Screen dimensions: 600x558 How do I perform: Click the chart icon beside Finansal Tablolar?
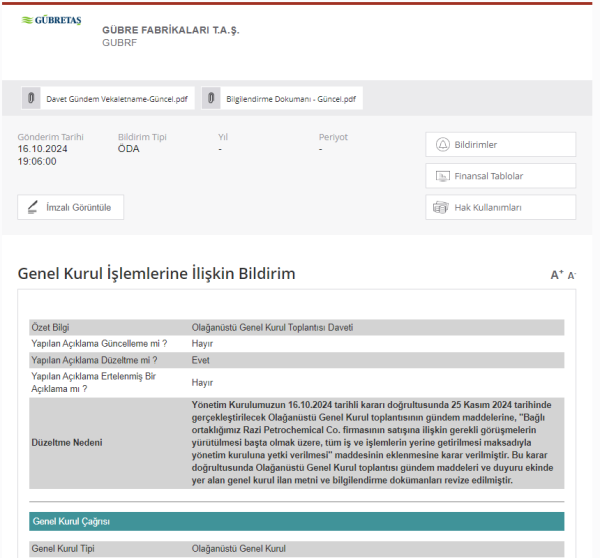click(442, 176)
